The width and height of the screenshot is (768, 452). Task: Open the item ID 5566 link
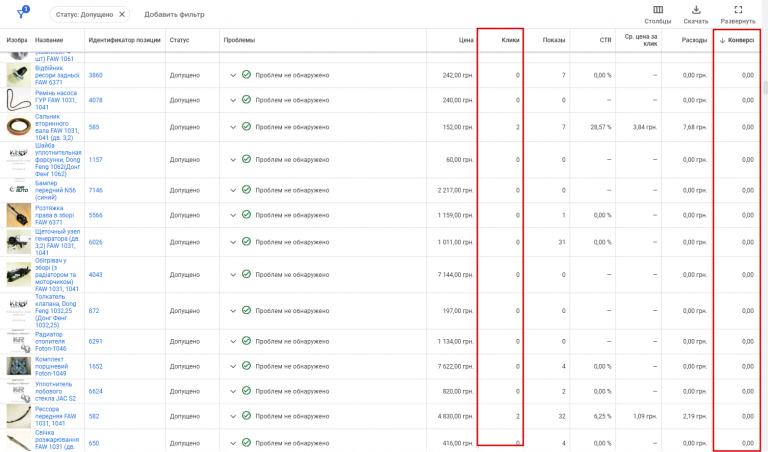pyautogui.click(x=96, y=215)
